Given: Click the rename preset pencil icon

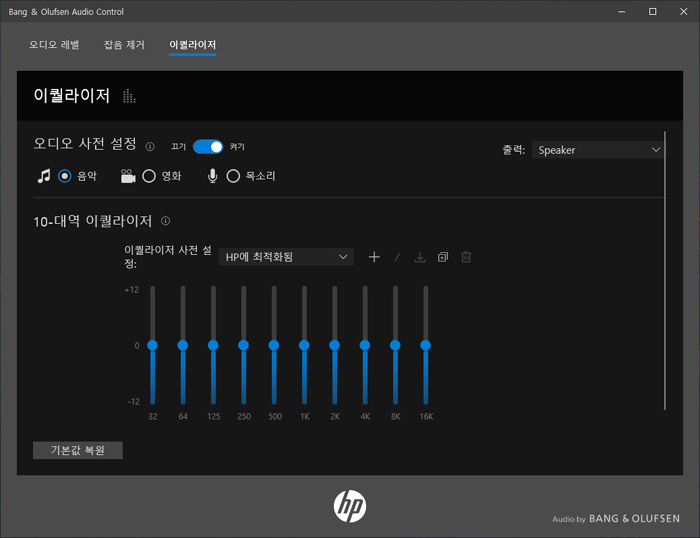Looking at the screenshot, I should click(x=397, y=257).
